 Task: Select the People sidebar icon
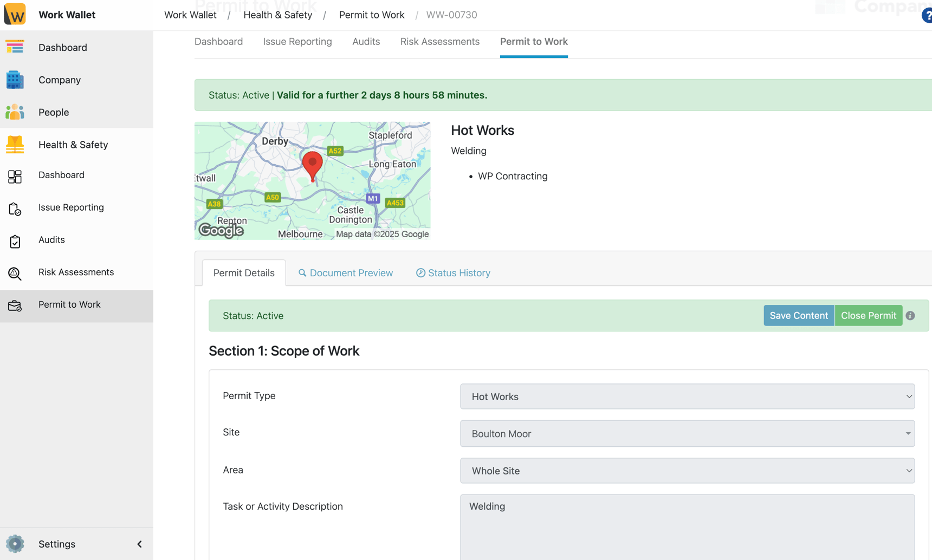(x=15, y=112)
